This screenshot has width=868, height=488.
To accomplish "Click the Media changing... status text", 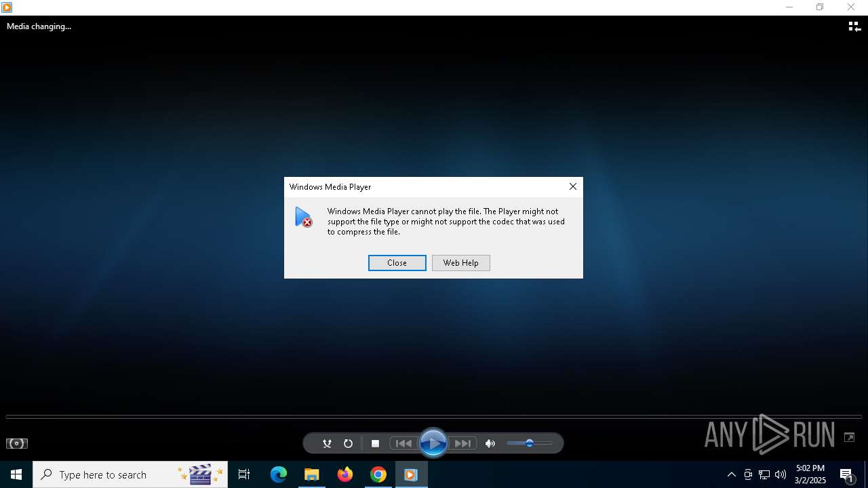I will [x=39, y=26].
